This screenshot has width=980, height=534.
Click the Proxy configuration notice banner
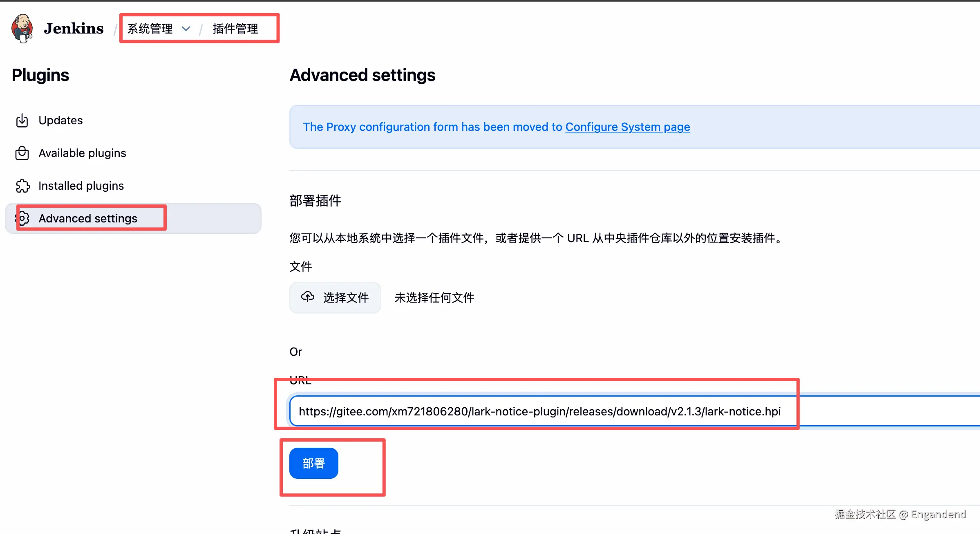429,127
